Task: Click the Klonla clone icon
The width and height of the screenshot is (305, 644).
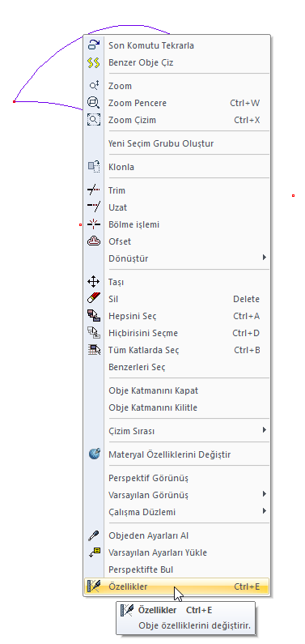Action: 94,167
